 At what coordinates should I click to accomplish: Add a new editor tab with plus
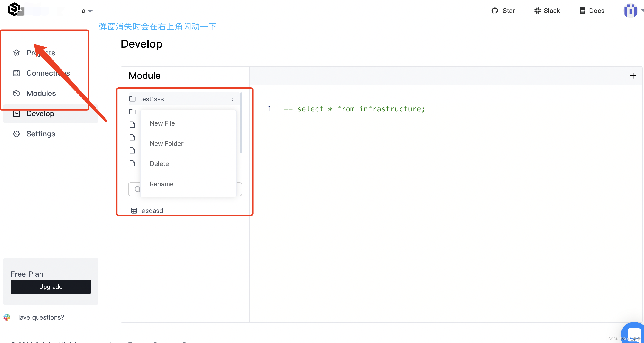tap(633, 76)
